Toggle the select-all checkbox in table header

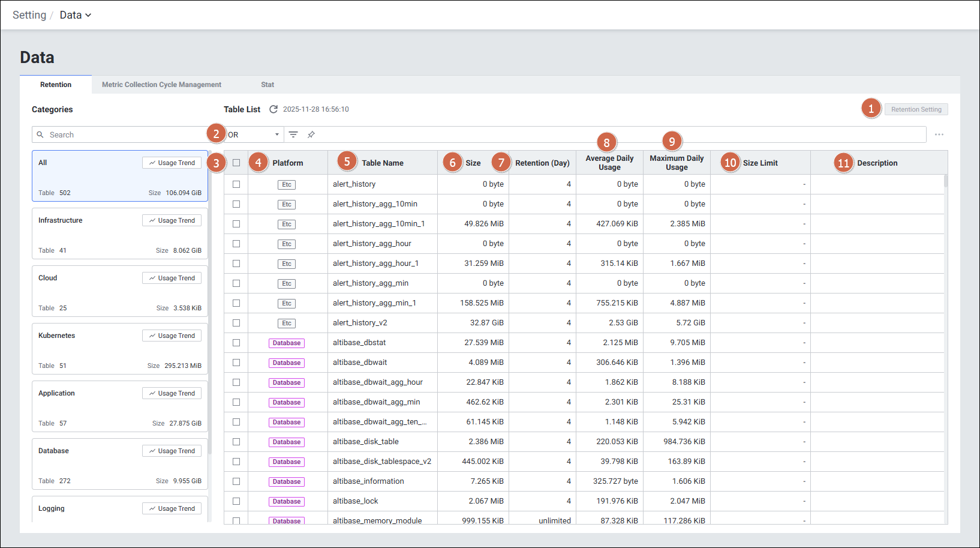click(236, 163)
